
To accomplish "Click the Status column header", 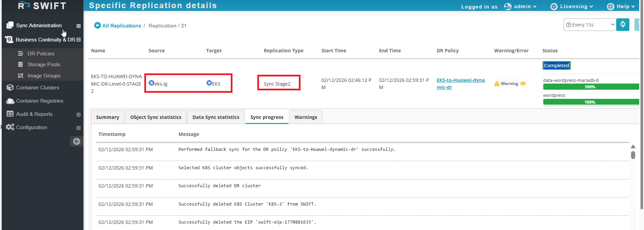I will [550, 51].
